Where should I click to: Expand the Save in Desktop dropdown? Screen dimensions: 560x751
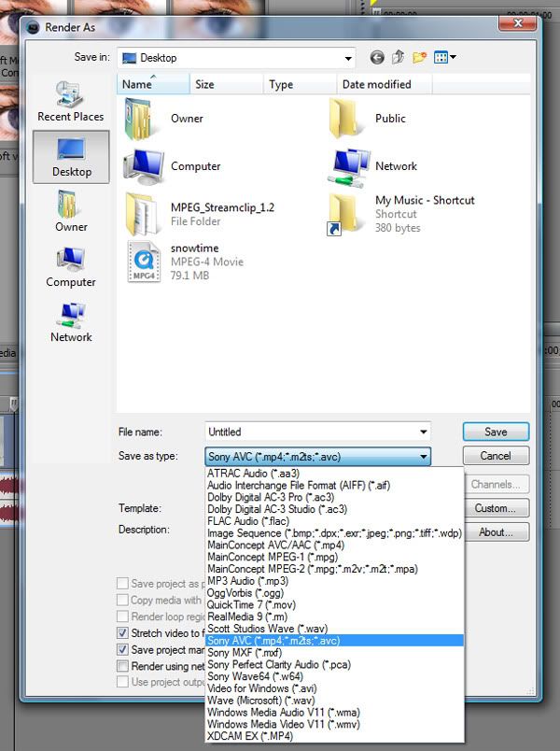348,59
